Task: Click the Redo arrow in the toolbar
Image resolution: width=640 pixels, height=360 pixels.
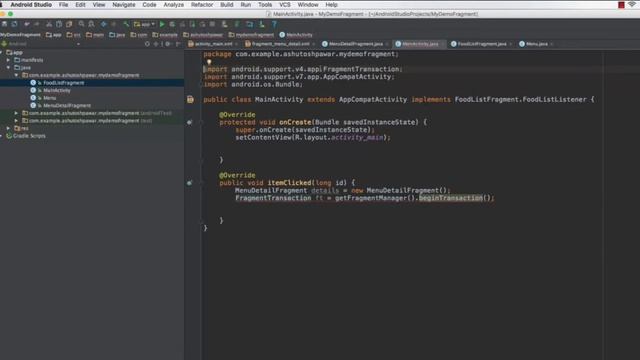Action: pyautogui.click(x=36, y=24)
